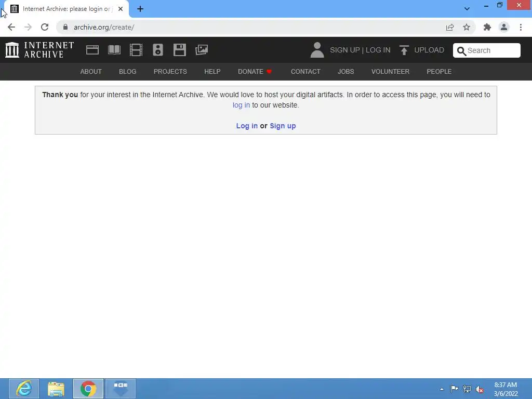Click the Chrome taskbar button
532x399 pixels.
88,389
